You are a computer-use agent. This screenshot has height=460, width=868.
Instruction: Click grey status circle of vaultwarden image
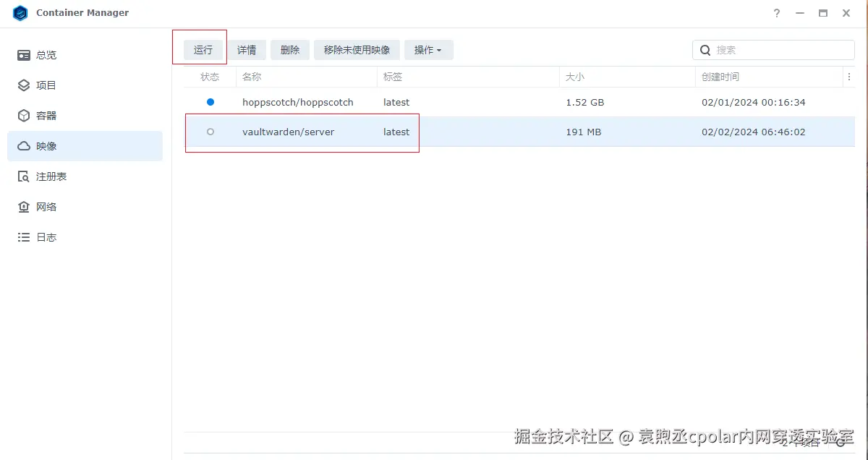click(x=210, y=132)
